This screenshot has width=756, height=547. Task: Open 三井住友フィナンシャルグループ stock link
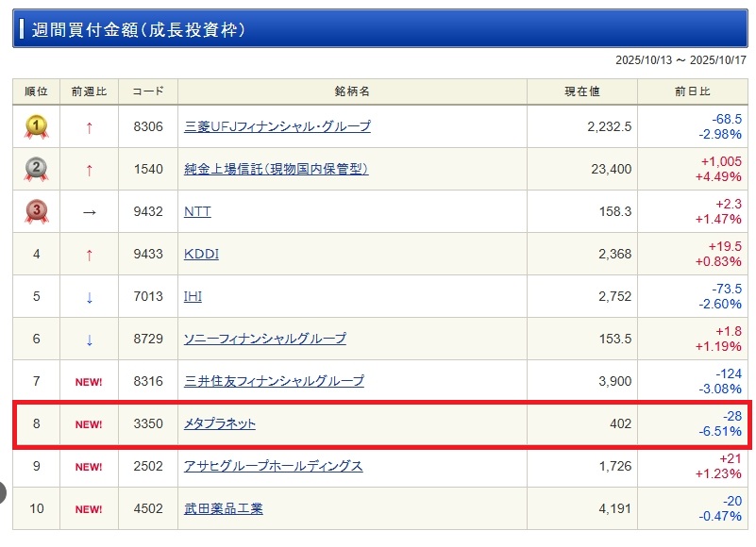coord(274,381)
